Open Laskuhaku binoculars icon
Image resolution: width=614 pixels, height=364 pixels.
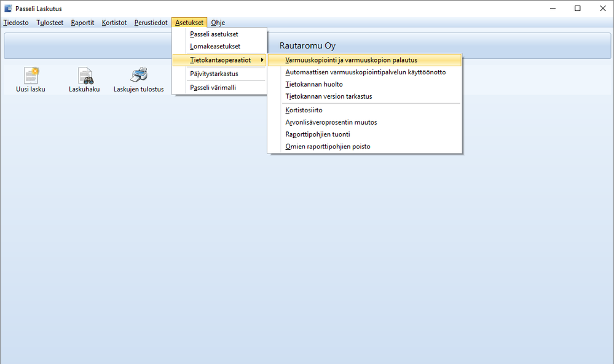(85, 76)
